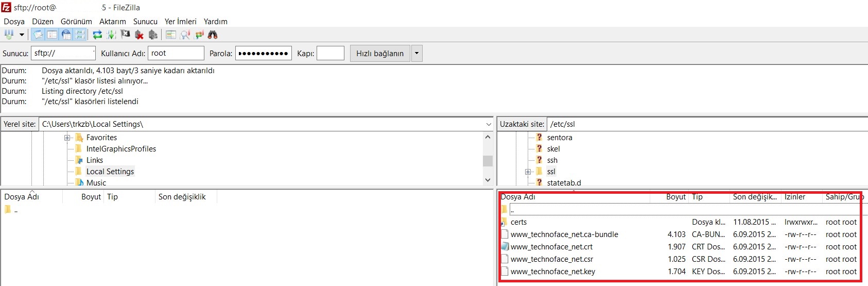Viewport: 868px width, 286px height.
Task: Click the Parola password field
Action: tap(264, 53)
